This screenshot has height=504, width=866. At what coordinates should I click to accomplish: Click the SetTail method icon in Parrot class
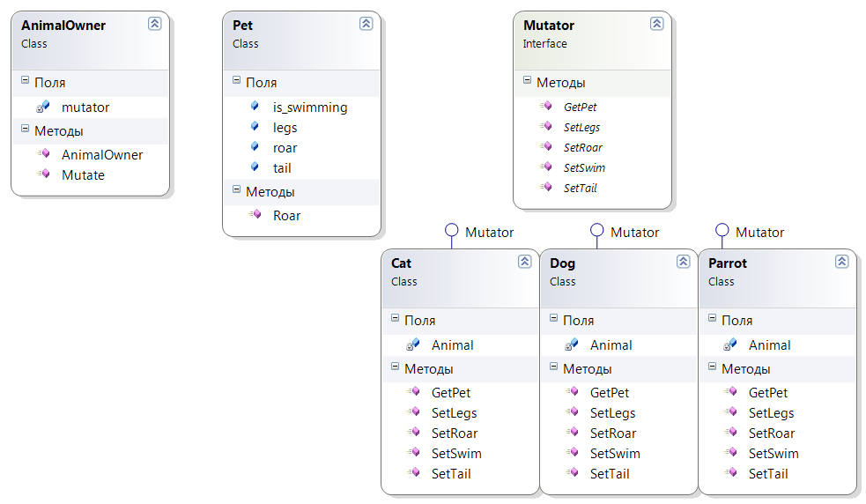(x=730, y=473)
